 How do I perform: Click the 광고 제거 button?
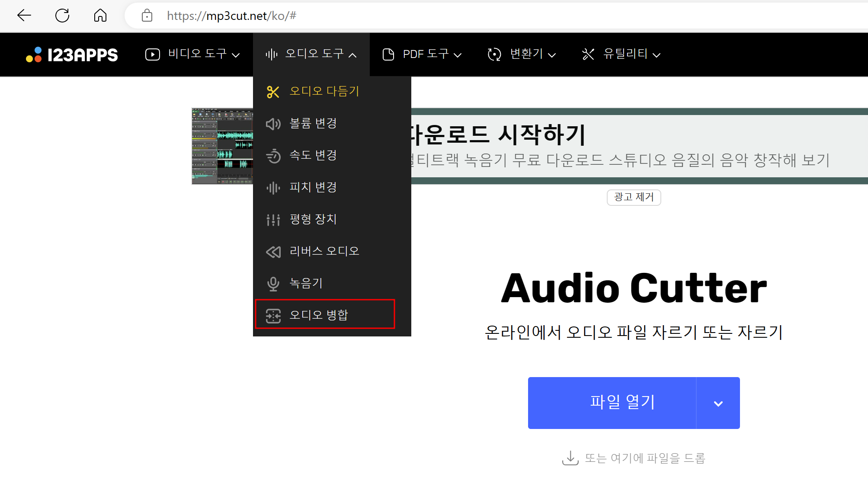click(634, 197)
